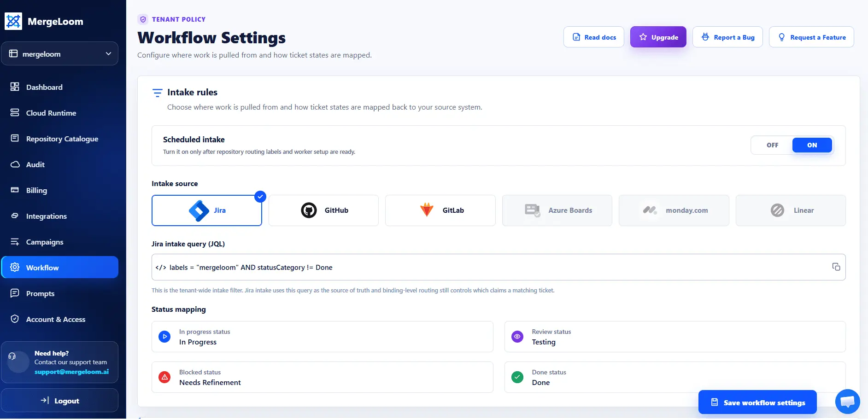Image resolution: width=868 pixels, height=420 pixels.
Task: Click the purple eye icon for Review status
Action: pos(517,337)
